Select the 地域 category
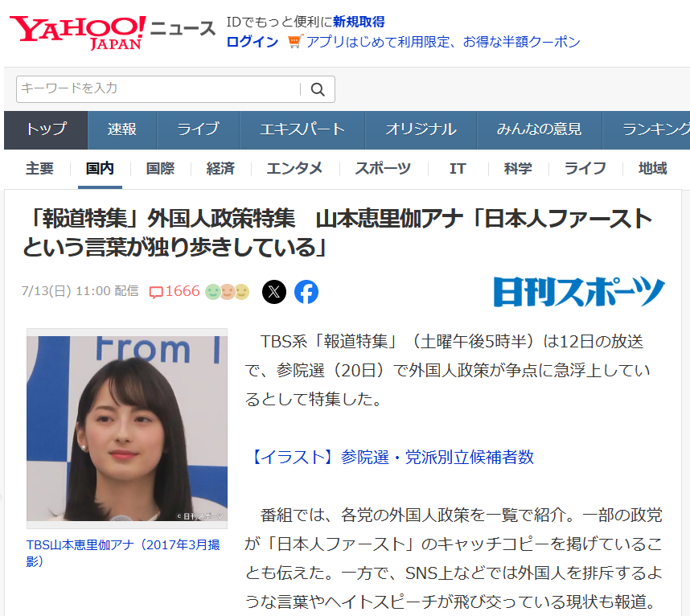The width and height of the screenshot is (690, 616). tap(652, 169)
